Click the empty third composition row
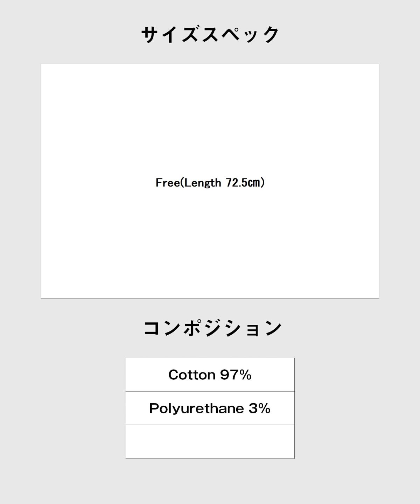 [210, 442]
